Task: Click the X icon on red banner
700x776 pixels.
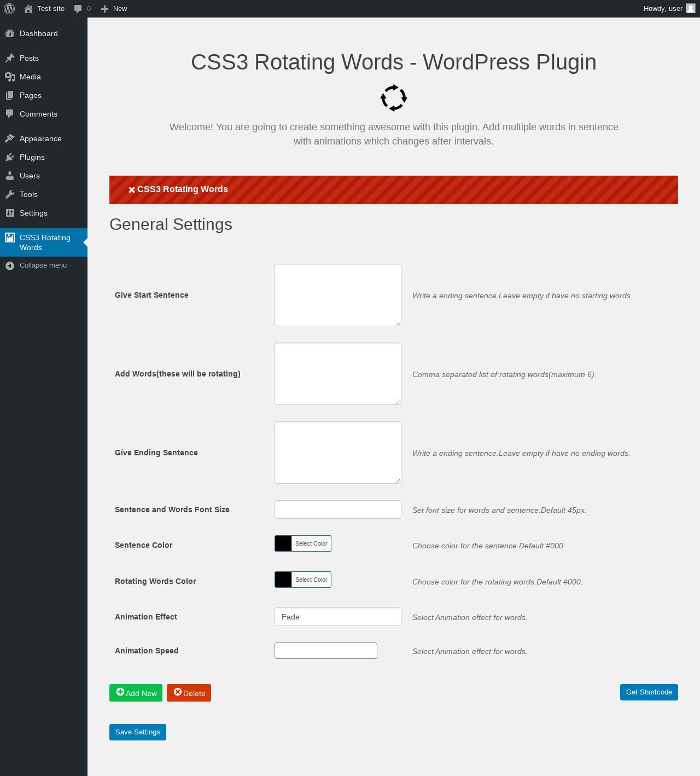Action: tap(132, 190)
